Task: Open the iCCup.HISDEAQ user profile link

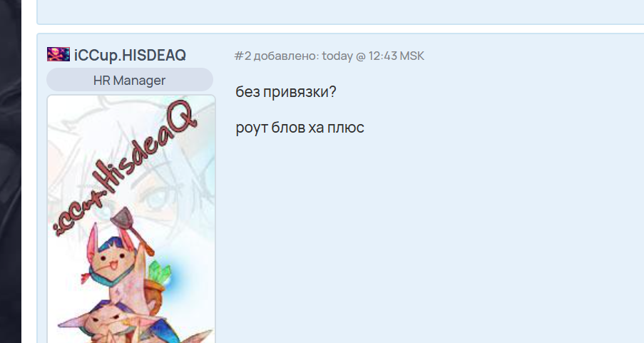Action: (x=130, y=55)
